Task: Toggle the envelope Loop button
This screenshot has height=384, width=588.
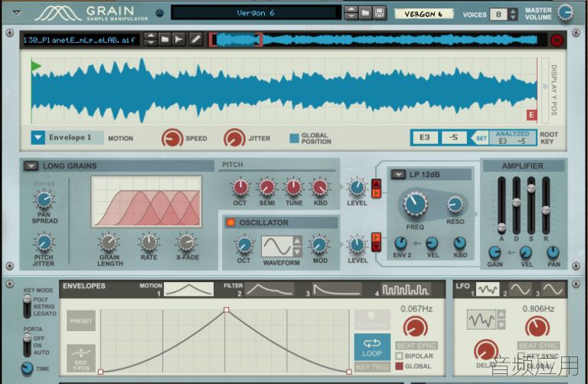Action: click(x=372, y=347)
